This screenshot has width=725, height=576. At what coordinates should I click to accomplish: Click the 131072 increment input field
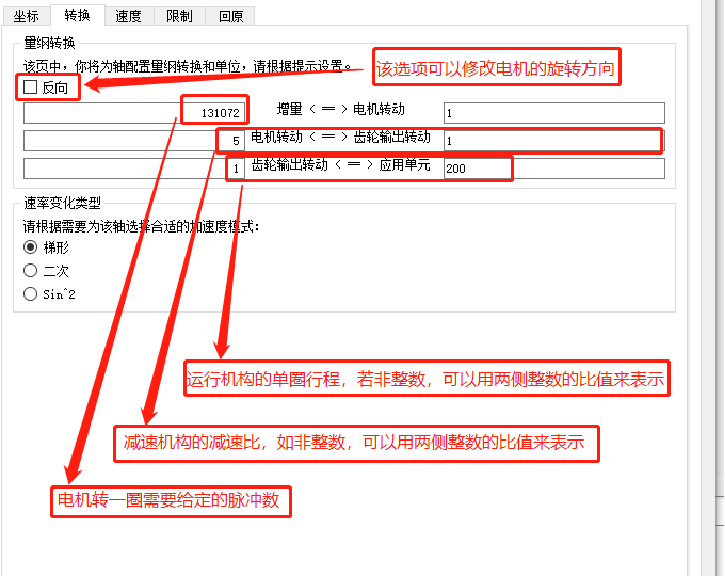click(134, 113)
